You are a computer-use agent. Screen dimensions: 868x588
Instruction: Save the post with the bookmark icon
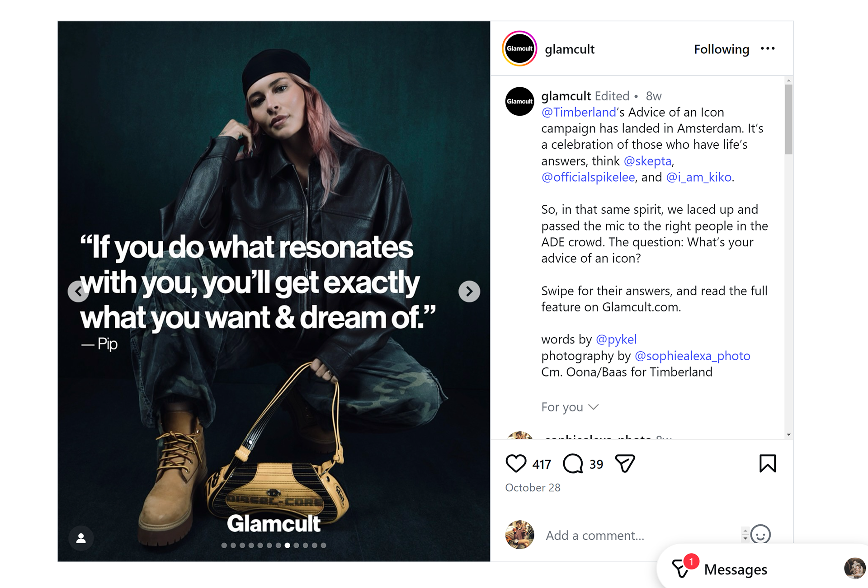point(767,464)
